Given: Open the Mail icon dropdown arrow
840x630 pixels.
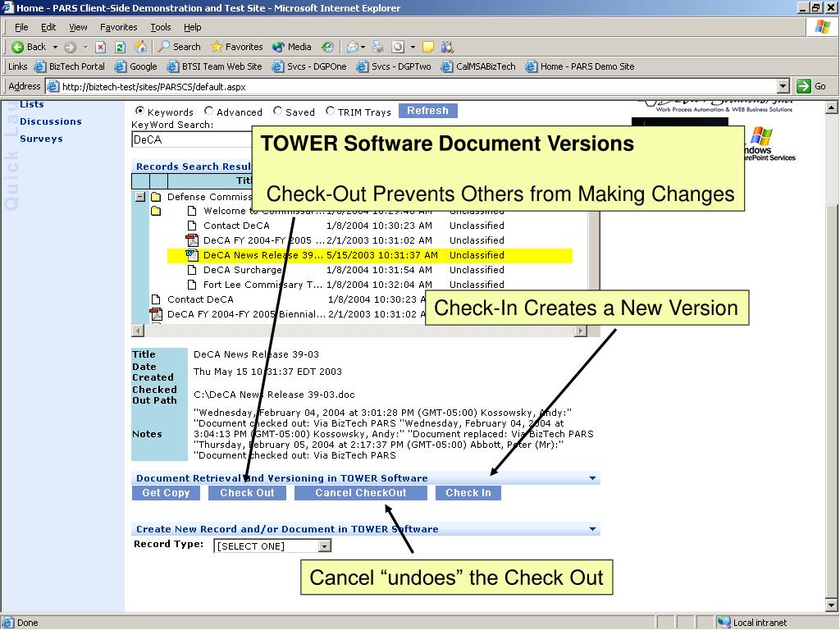Looking at the screenshot, I should click(363, 47).
